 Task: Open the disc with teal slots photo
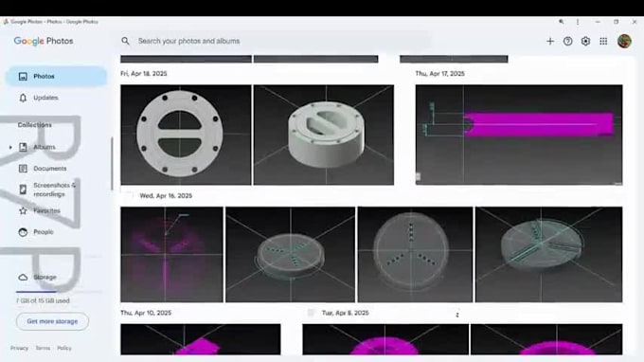coord(548,254)
